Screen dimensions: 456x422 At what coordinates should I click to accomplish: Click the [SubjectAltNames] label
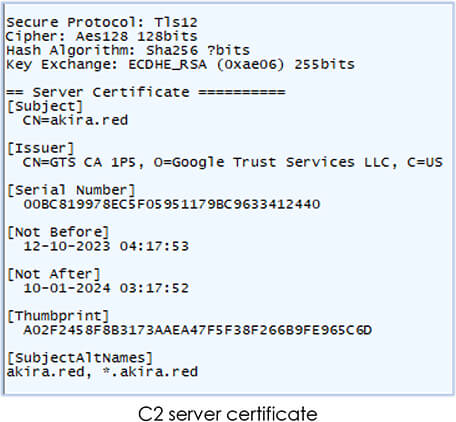coord(80,358)
